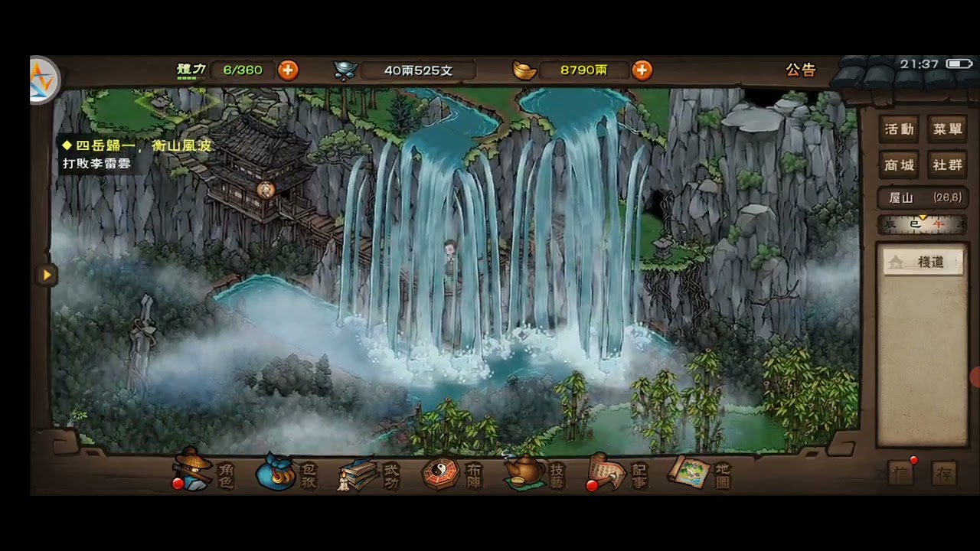Viewport: 980px width, 551px height.
Task: Open the 地圖 world map
Action: 700,474
